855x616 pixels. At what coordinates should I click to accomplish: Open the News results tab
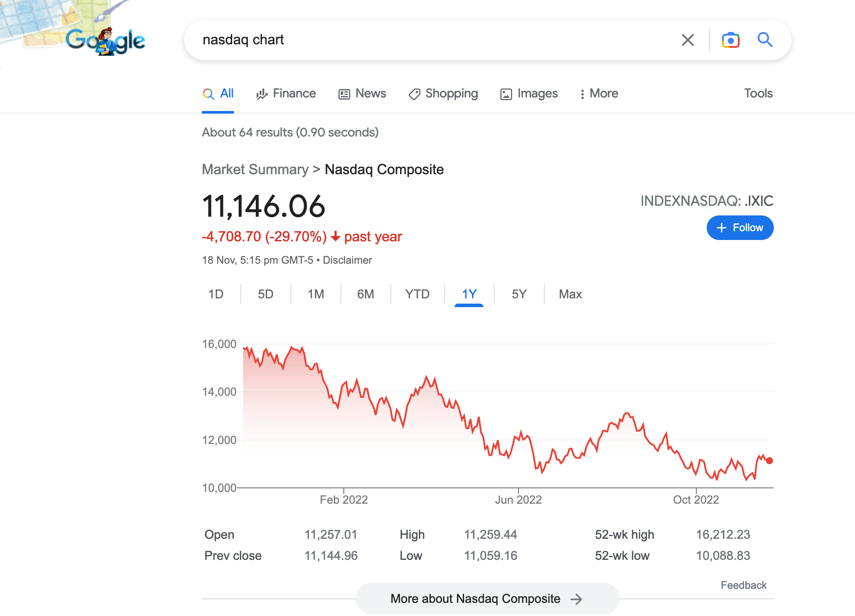tap(362, 93)
